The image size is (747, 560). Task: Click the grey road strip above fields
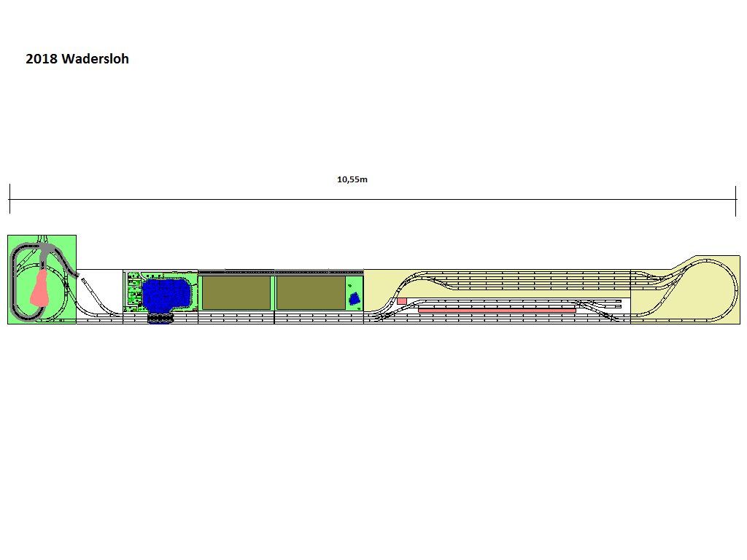pyautogui.click(x=281, y=272)
